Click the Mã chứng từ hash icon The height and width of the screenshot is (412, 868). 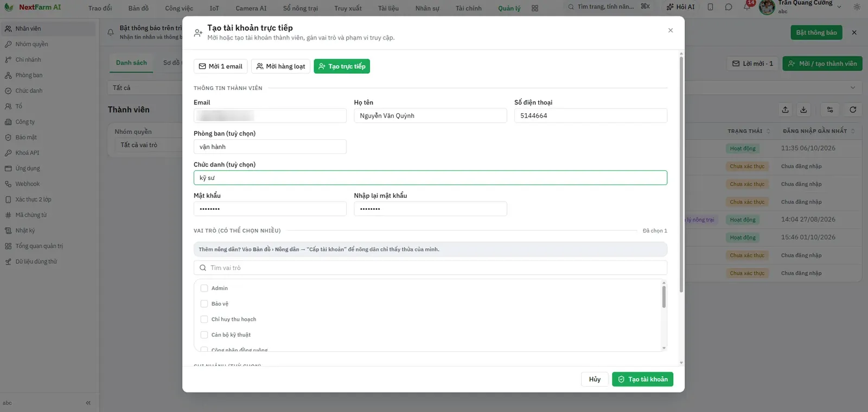[x=8, y=215]
